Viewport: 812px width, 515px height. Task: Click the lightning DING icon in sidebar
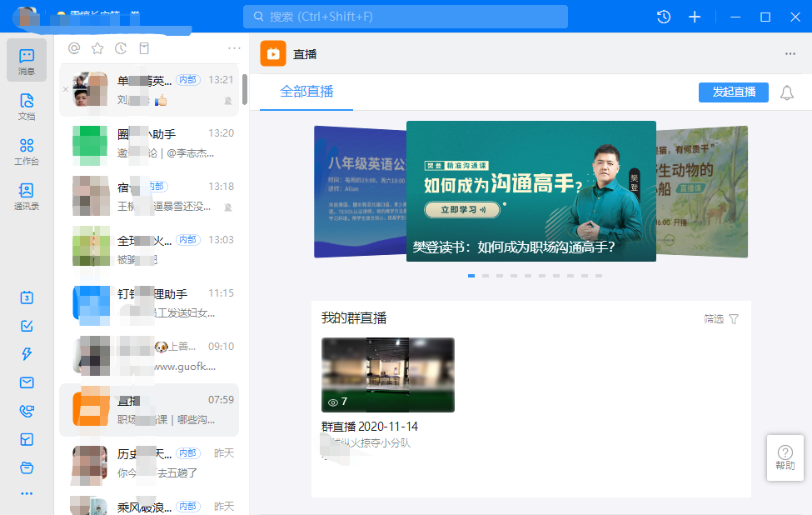click(x=27, y=354)
